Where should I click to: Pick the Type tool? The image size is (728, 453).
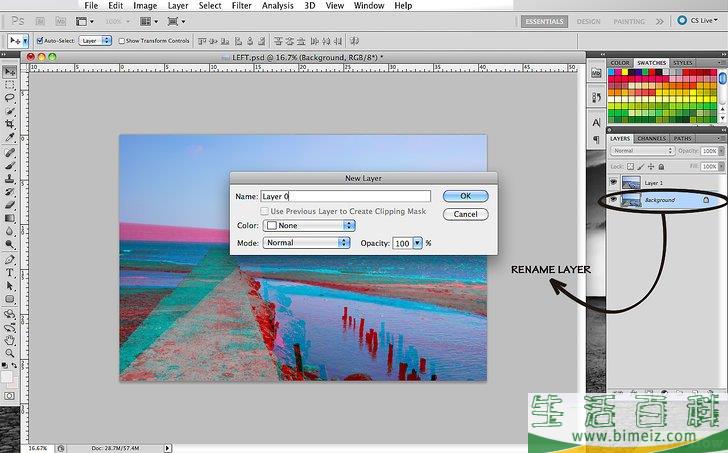[x=10, y=272]
